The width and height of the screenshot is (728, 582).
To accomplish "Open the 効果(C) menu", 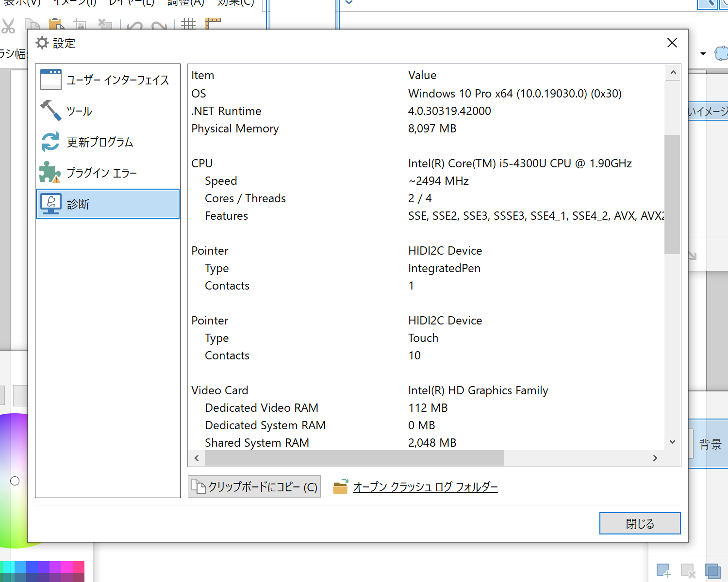I will [x=236, y=3].
